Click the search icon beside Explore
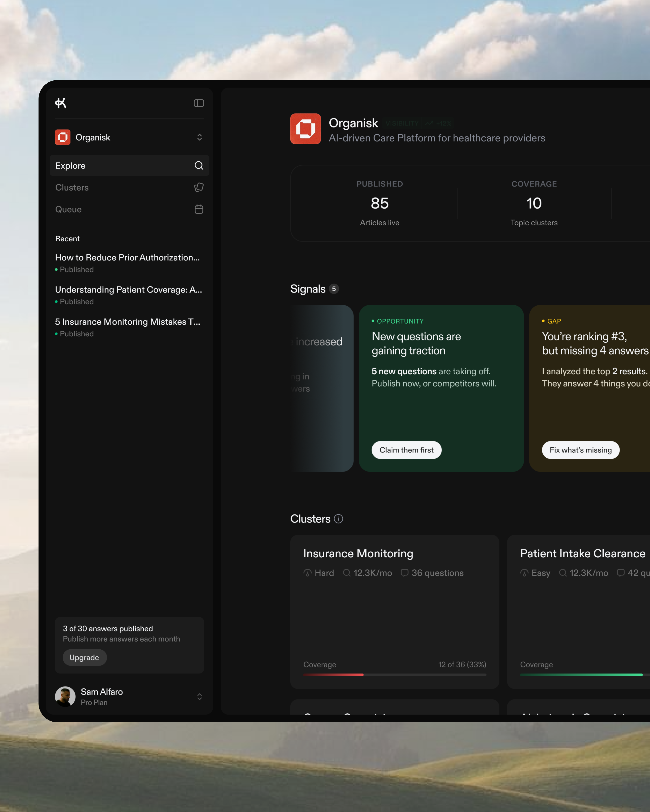650x812 pixels. click(x=199, y=165)
